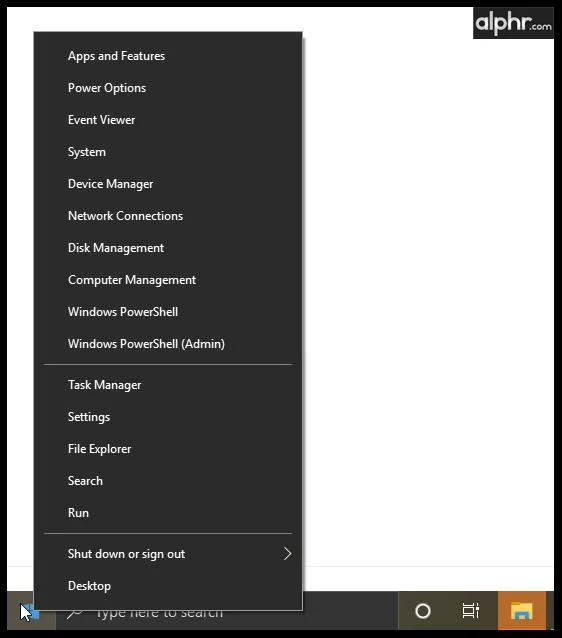Click the search magnifier icon
The image size is (562, 638).
click(75, 613)
